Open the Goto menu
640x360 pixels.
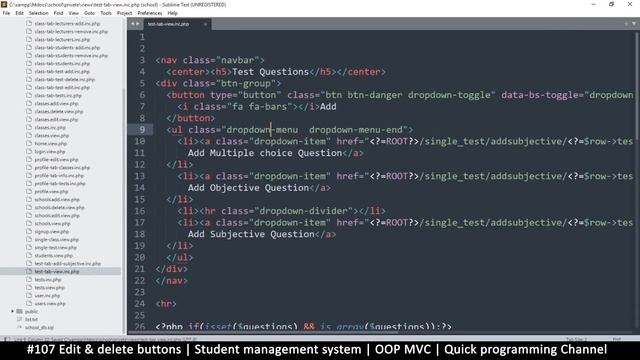point(89,13)
